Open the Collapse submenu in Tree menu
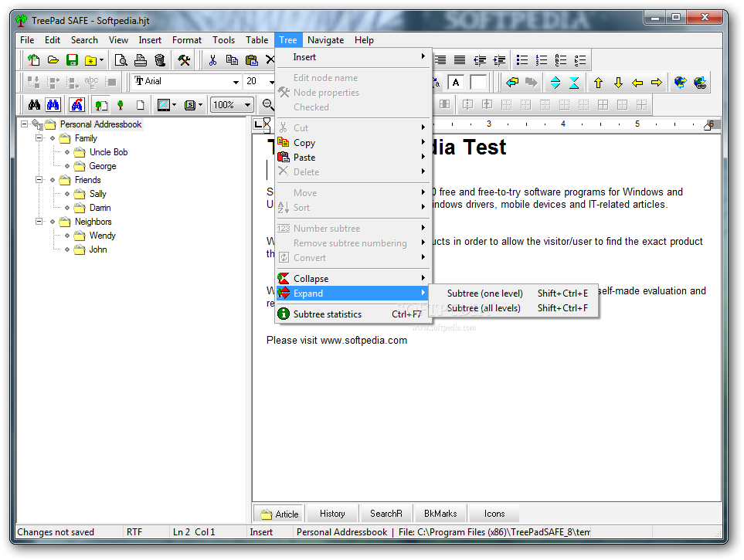 point(354,279)
